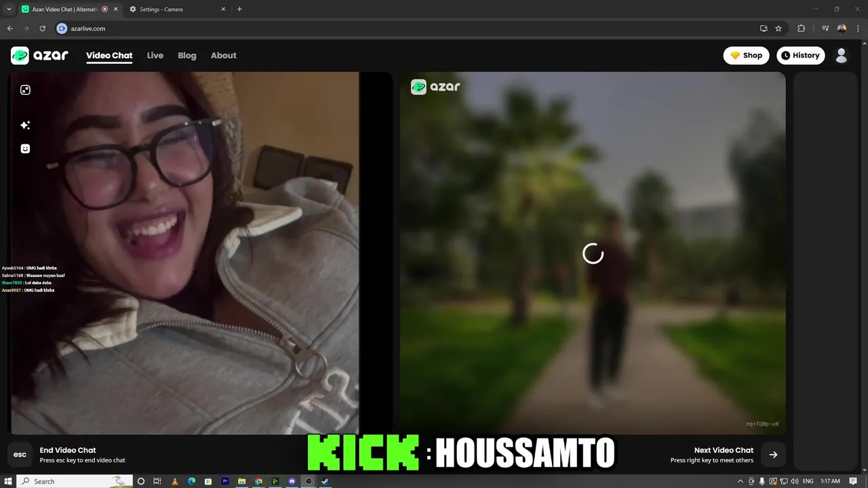Click the next chat arrow button
Screen dimensions: 868x488
point(773,455)
